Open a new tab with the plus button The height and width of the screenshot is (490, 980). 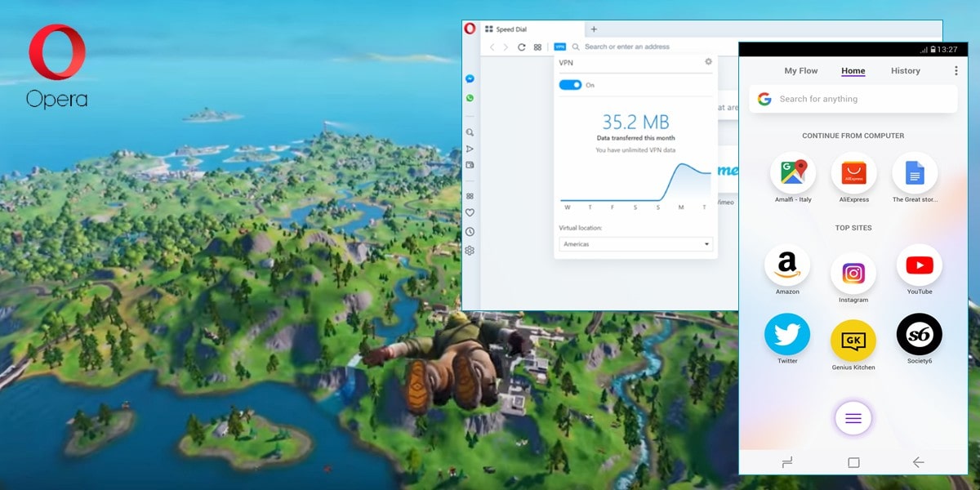594,29
